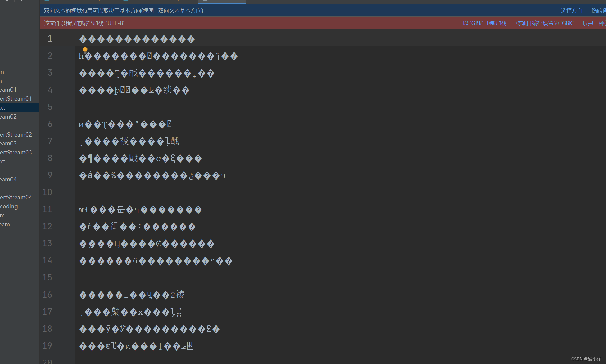
Task: Select 'eam02' in the project tree
Action: coord(8,116)
